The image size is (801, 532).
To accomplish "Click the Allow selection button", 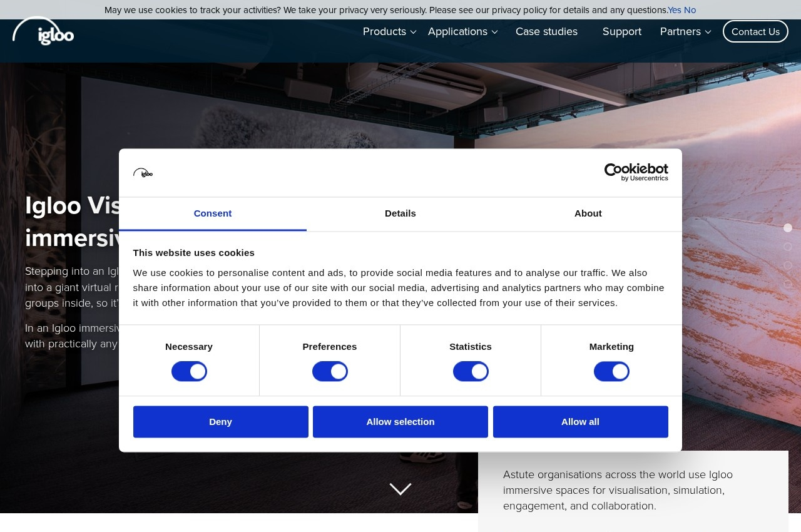I will [x=400, y=422].
